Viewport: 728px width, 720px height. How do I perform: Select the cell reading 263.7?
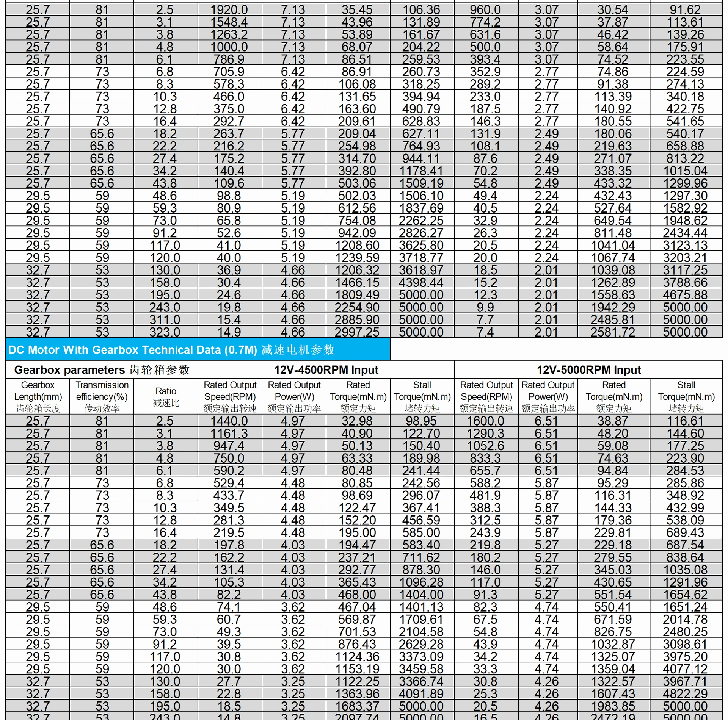coord(229,134)
